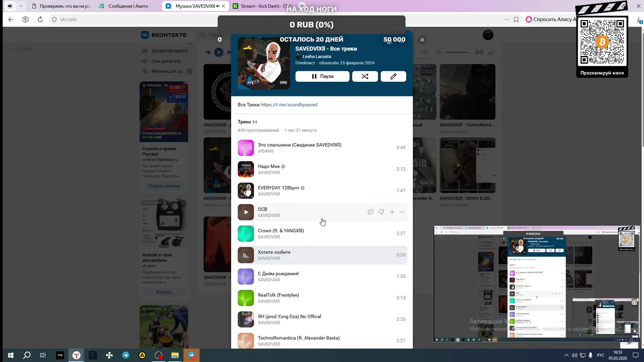Viewport: 644px width, 362px height.
Task: Mute the Музыка SAVEDVIXII tab via speaker icon
Action: 218,6
